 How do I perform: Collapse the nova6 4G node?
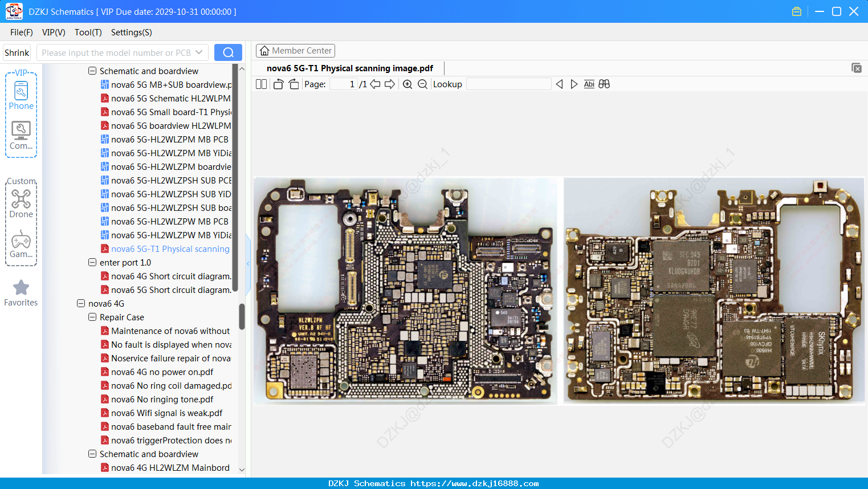pyautogui.click(x=81, y=304)
